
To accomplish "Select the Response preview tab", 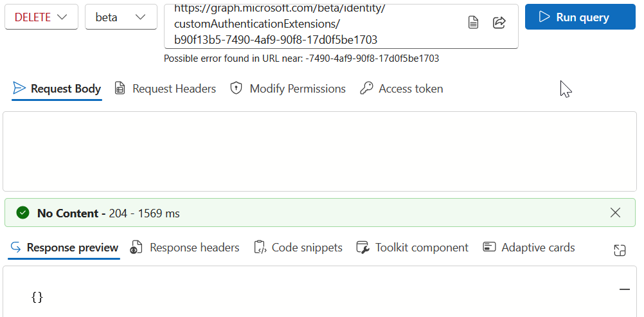I will [x=64, y=248].
